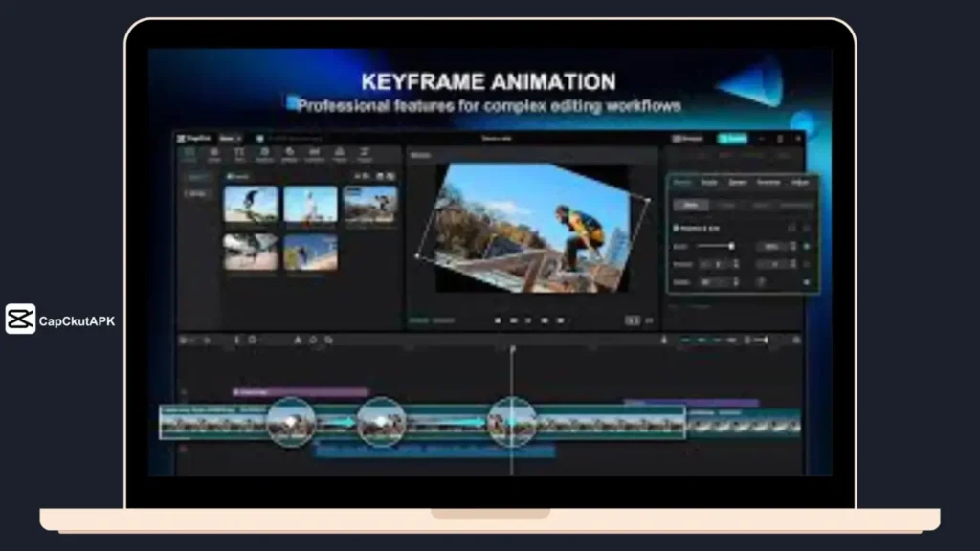This screenshot has width=980, height=551.
Task: Toggle snapping in the timeline toolbar
Action: (x=326, y=340)
